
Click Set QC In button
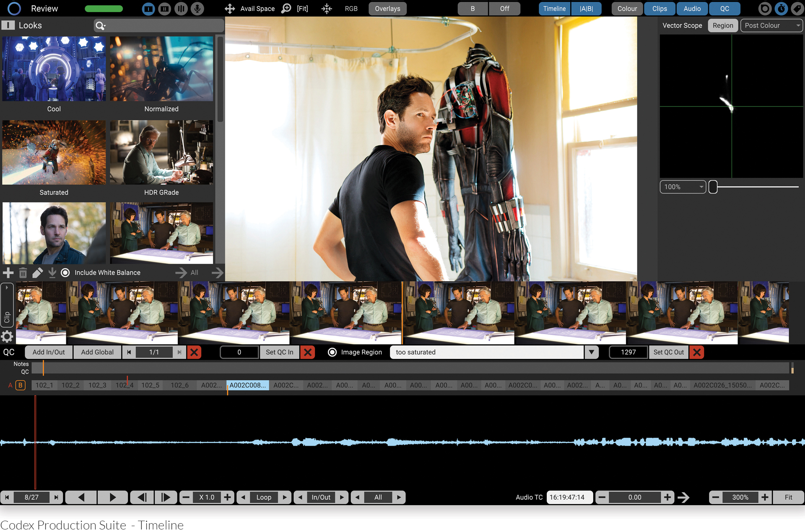coord(280,352)
